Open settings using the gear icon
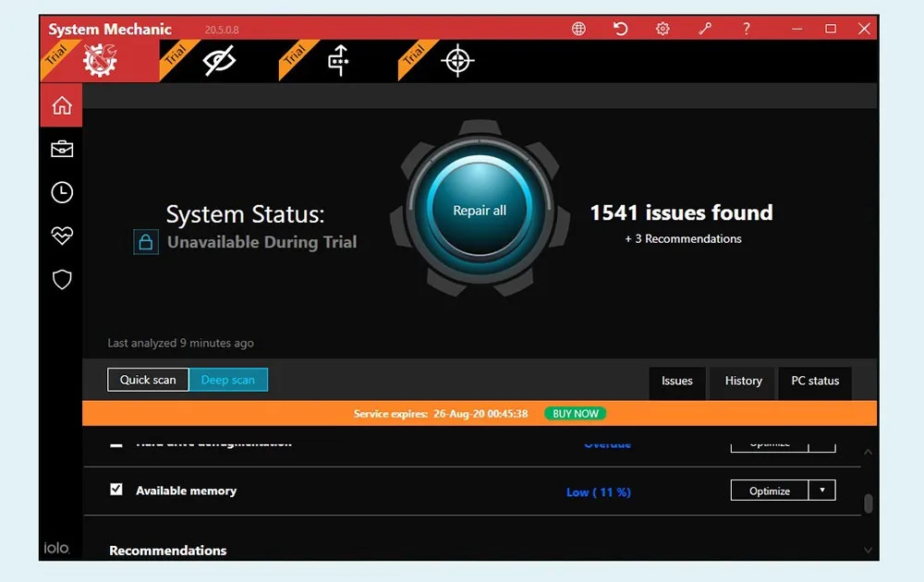924x582 pixels. point(663,29)
